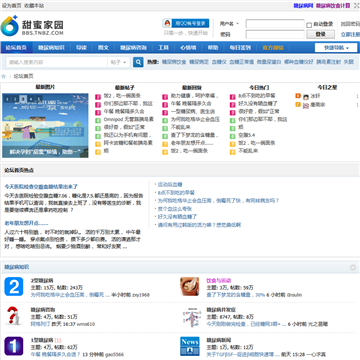
Task: Open the 2型糖尿病 forum icon
Action: 14,286
